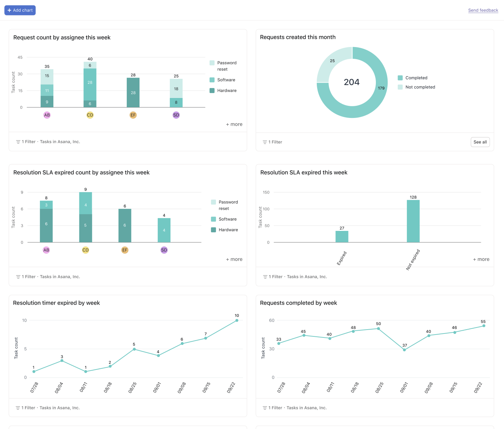Expand '+ more' under the request count legend

pos(234,124)
